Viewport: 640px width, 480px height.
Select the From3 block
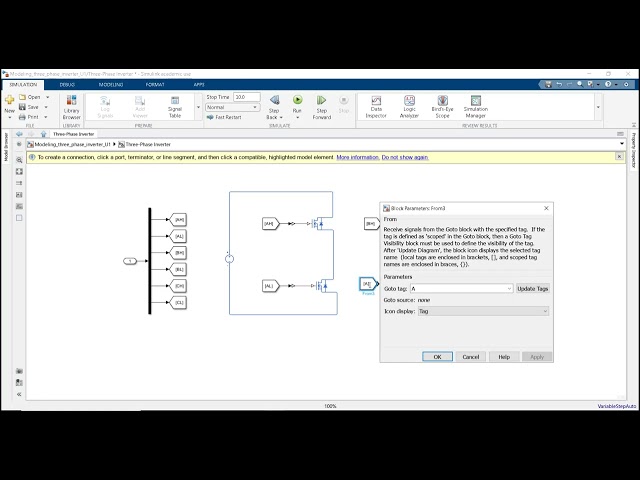tap(369, 284)
